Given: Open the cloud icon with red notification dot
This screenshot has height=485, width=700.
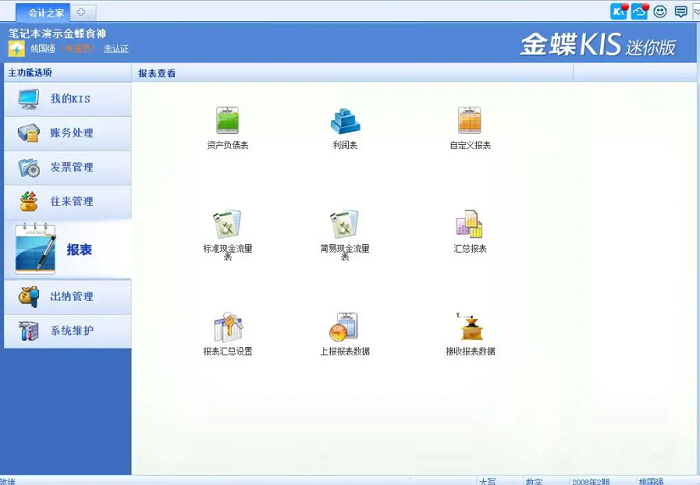Looking at the screenshot, I should (x=640, y=12).
